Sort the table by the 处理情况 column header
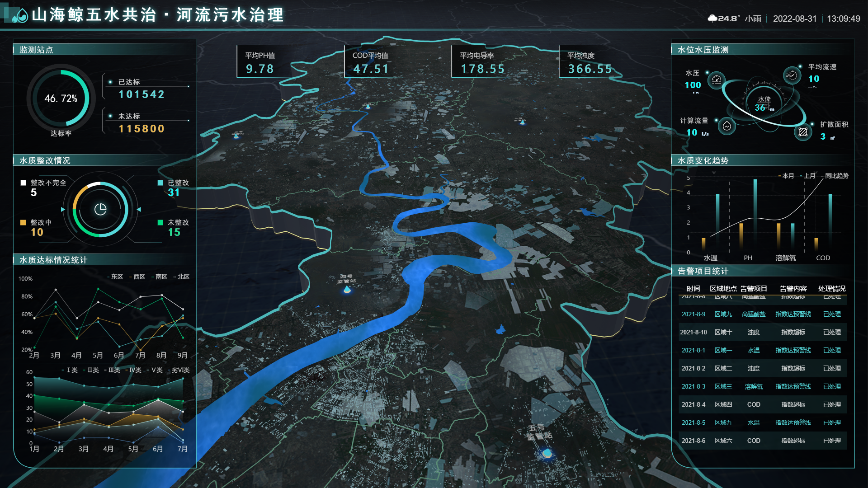Screen dimensions: 868x488 click(x=832, y=289)
